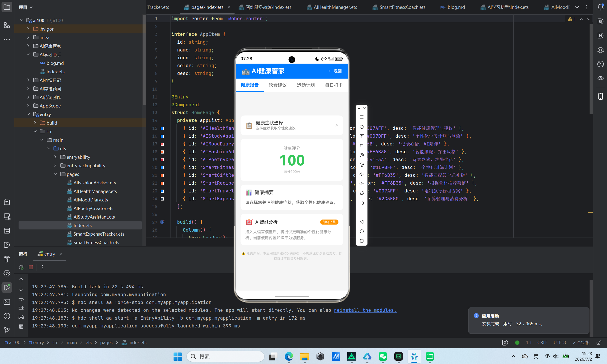Toggle read-only lock in status bar
This screenshot has height=364, width=607.
coord(599,342)
